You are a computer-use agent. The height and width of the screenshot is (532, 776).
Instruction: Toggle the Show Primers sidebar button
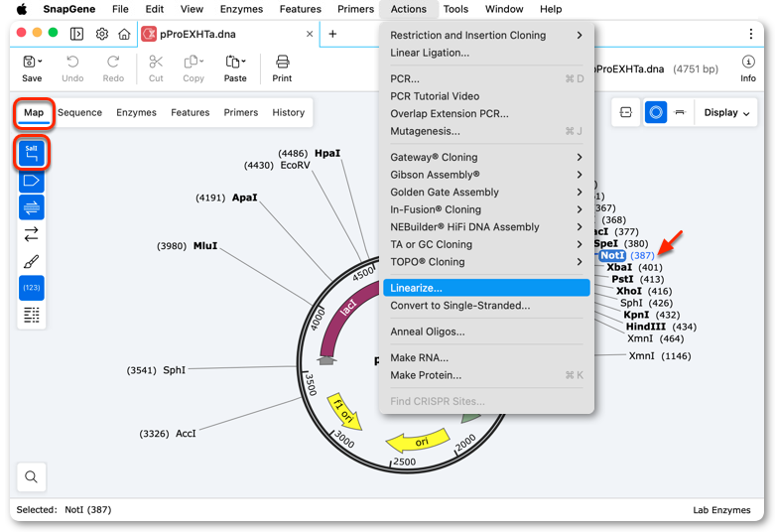(x=31, y=207)
